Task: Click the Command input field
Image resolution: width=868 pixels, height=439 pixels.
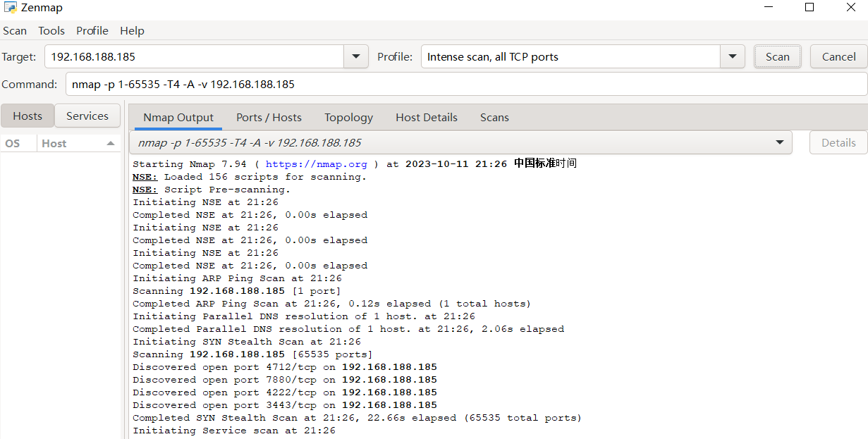Action: (x=466, y=84)
